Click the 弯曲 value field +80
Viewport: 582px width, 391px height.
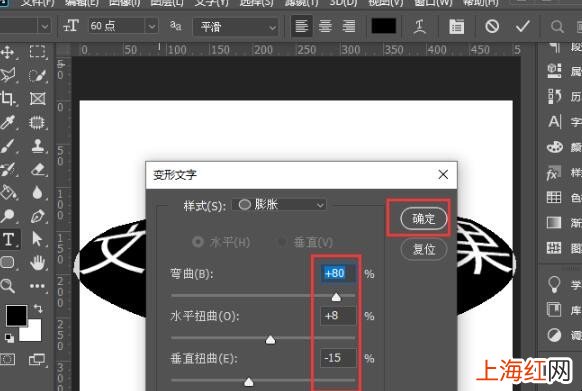[338, 274]
